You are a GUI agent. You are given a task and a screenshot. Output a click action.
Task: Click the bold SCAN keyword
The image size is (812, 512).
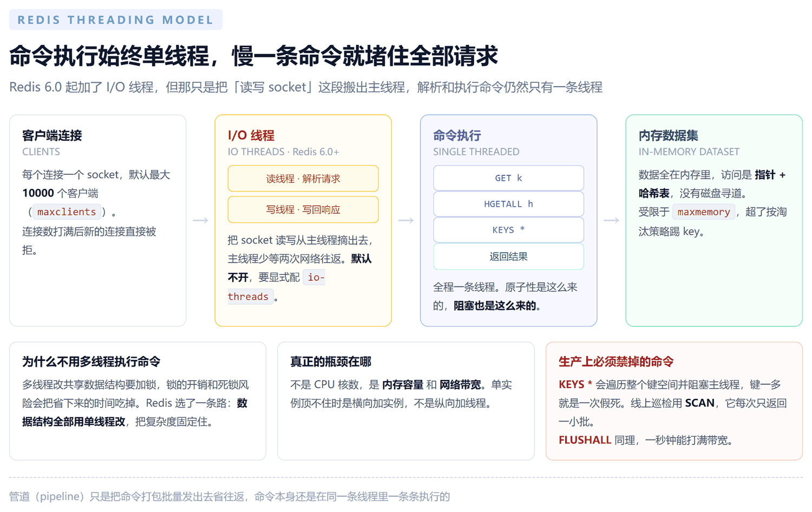coord(700,403)
